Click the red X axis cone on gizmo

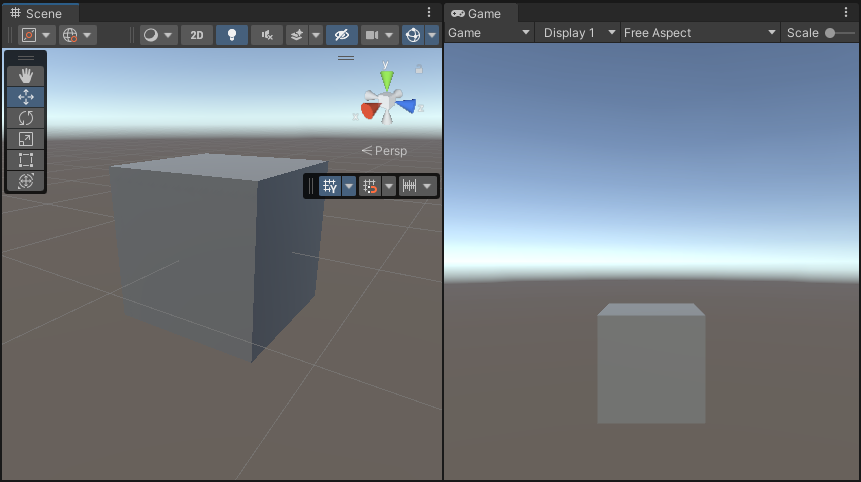(x=369, y=110)
